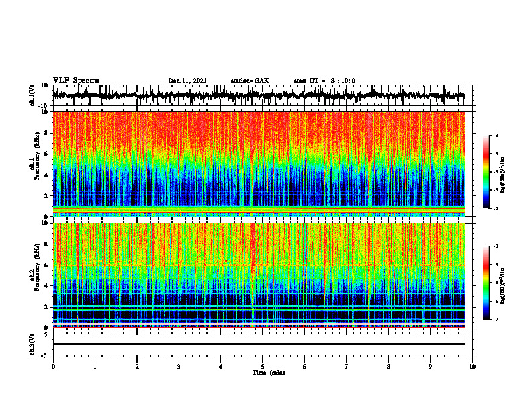Click the ch.2 color scale bar

click(x=486, y=283)
